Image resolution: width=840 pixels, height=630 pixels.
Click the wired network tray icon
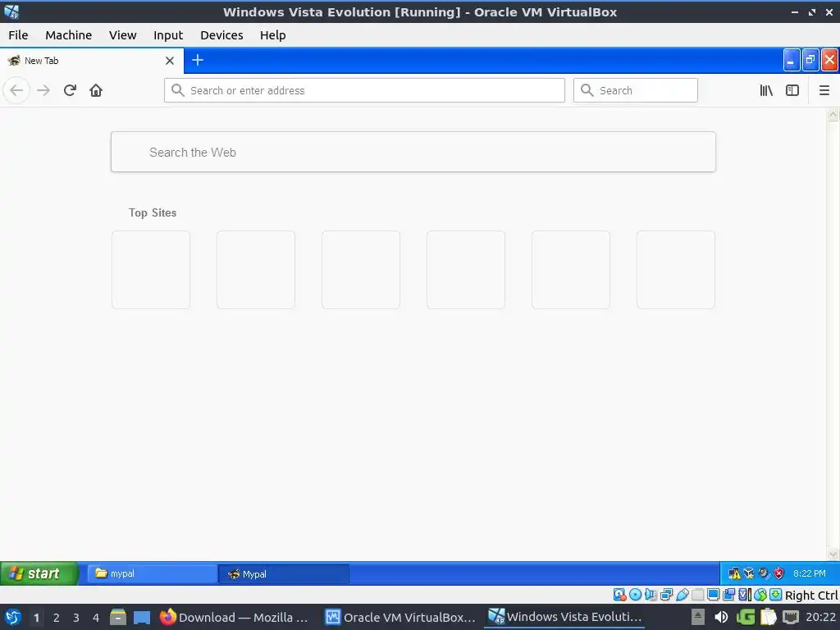pos(791,617)
